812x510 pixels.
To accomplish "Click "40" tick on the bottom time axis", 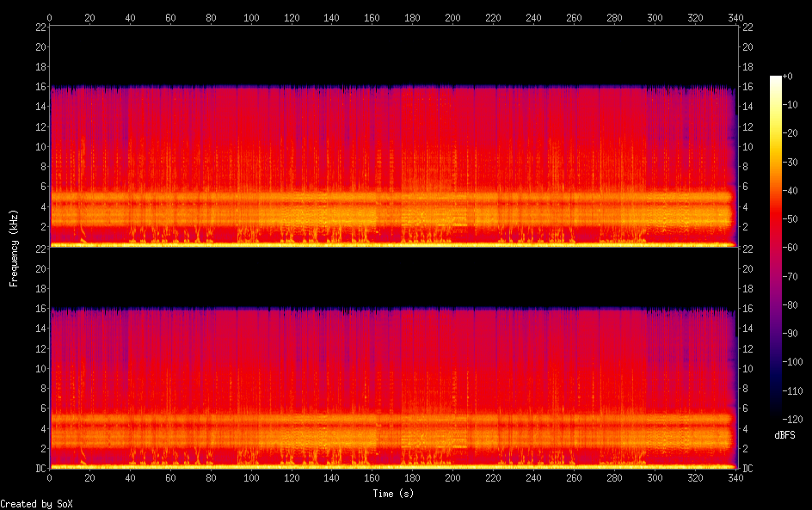I will click(x=130, y=478).
